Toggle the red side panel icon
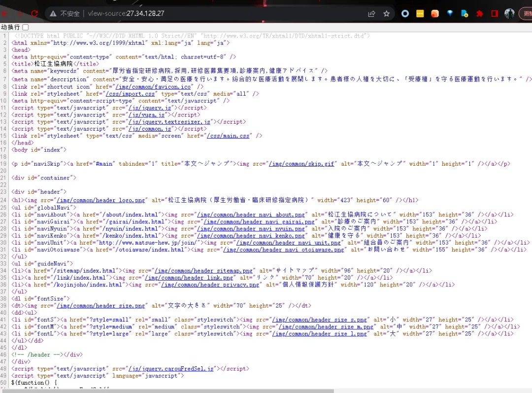This screenshot has height=393, width=532. pos(495,14)
